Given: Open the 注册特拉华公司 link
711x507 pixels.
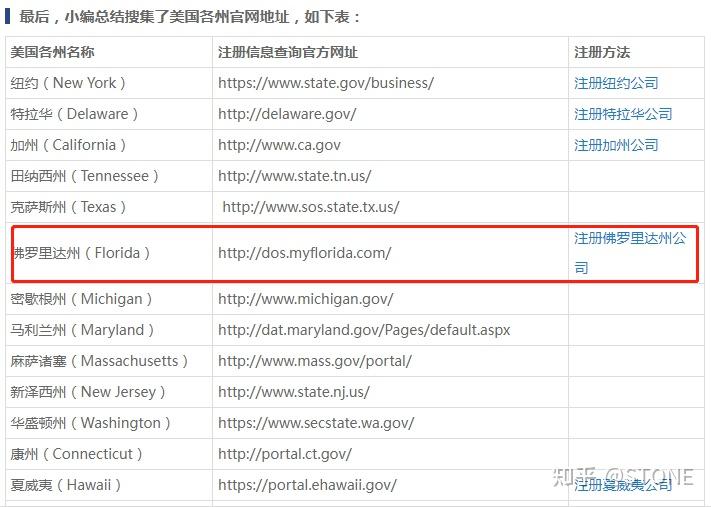Looking at the screenshot, I should 623,114.
